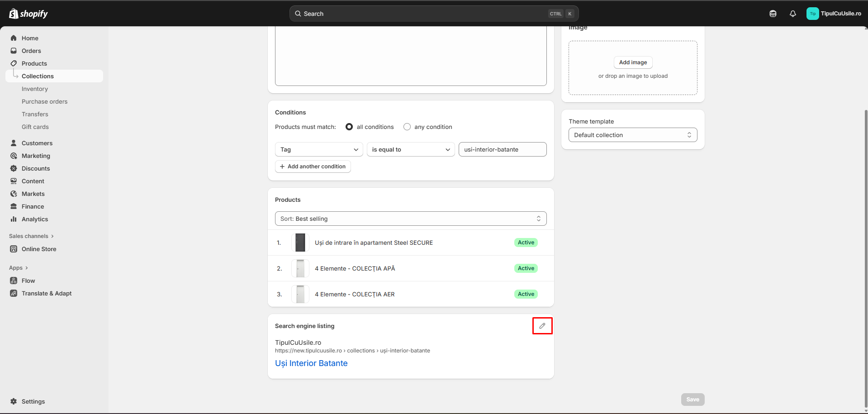This screenshot has height=414, width=868.
Task: Click the pencil edit icon for search engine listing
Action: [x=542, y=326]
